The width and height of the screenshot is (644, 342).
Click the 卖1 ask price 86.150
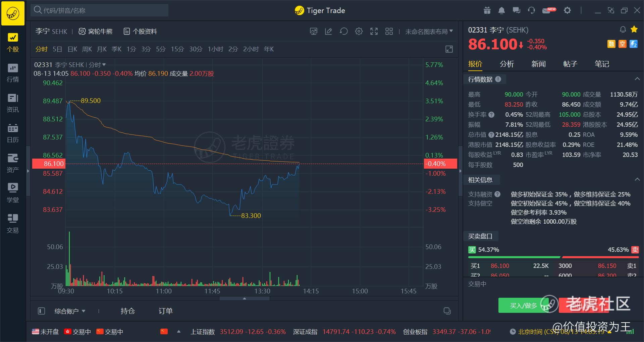coord(607,266)
